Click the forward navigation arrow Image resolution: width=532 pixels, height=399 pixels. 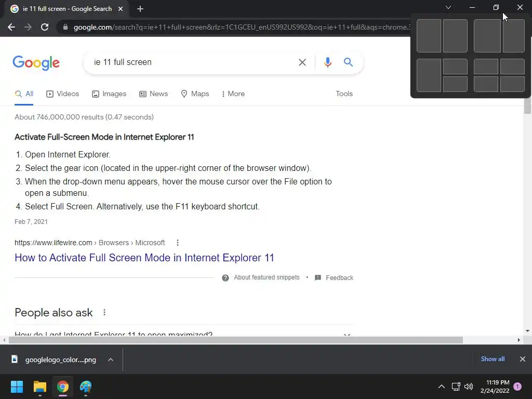pos(28,27)
